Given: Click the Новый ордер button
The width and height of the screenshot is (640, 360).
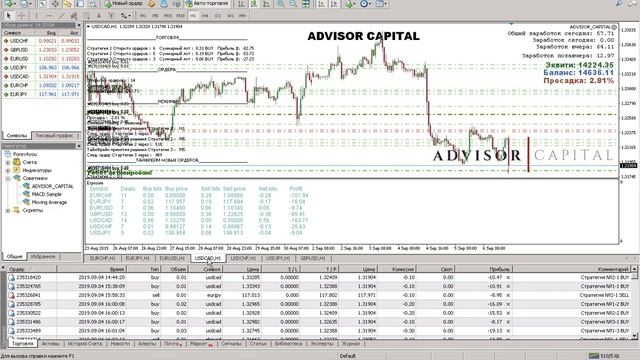Looking at the screenshot, I should coord(124,4).
